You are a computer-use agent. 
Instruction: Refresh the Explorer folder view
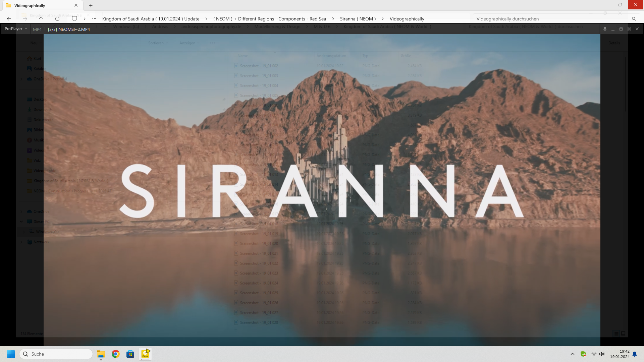57,19
